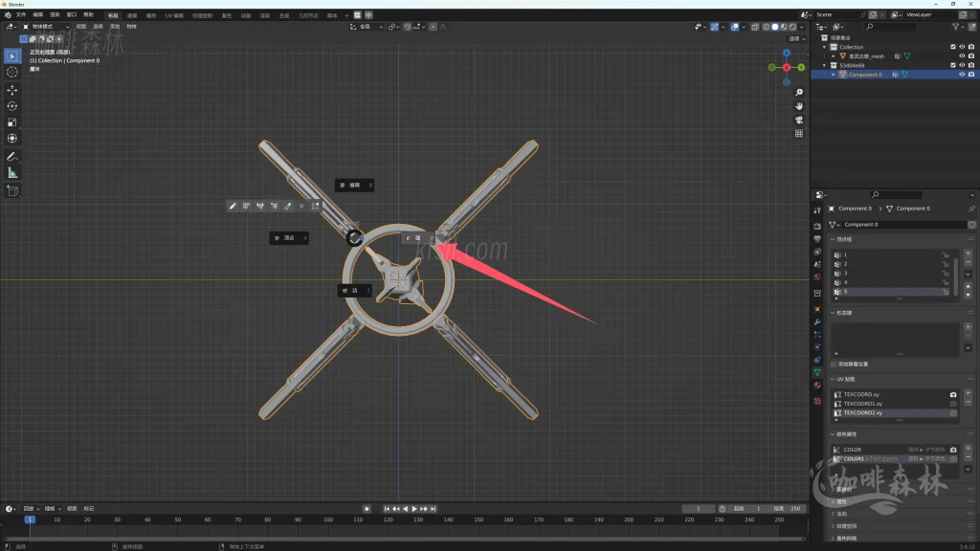The image size is (980, 551).
Task: Choose the Scale tool
Action: point(12,122)
